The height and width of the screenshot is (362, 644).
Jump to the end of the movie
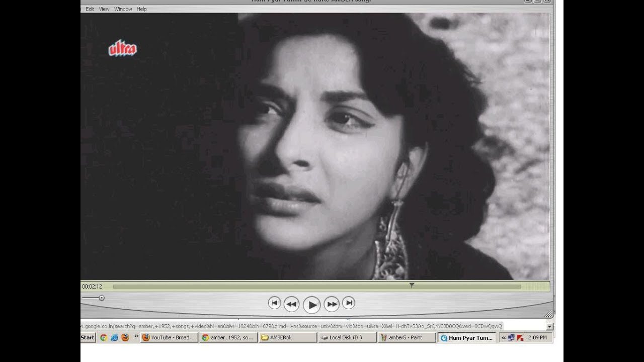[349, 303]
